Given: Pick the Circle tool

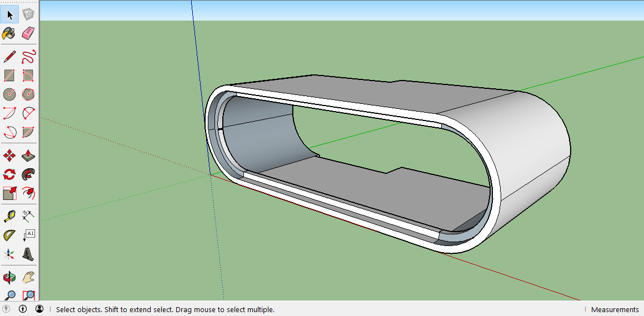Looking at the screenshot, I should [x=9, y=94].
